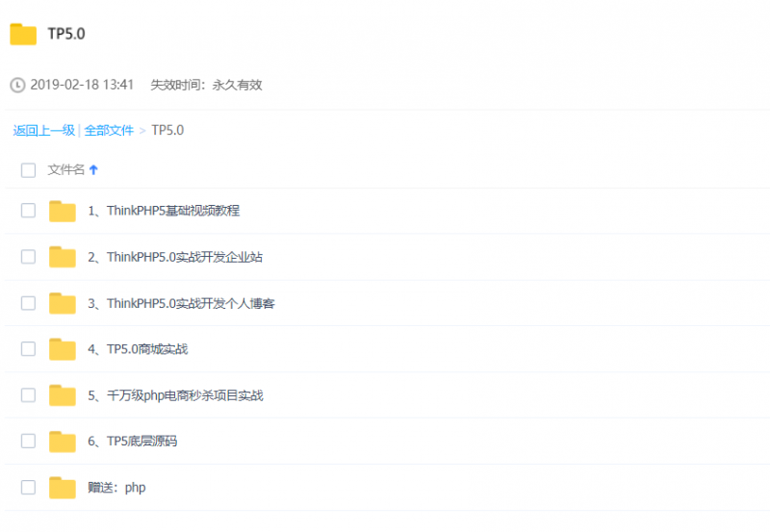
Task: Open folder icon for 6、TP5底层源码
Action: click(63, 442)
